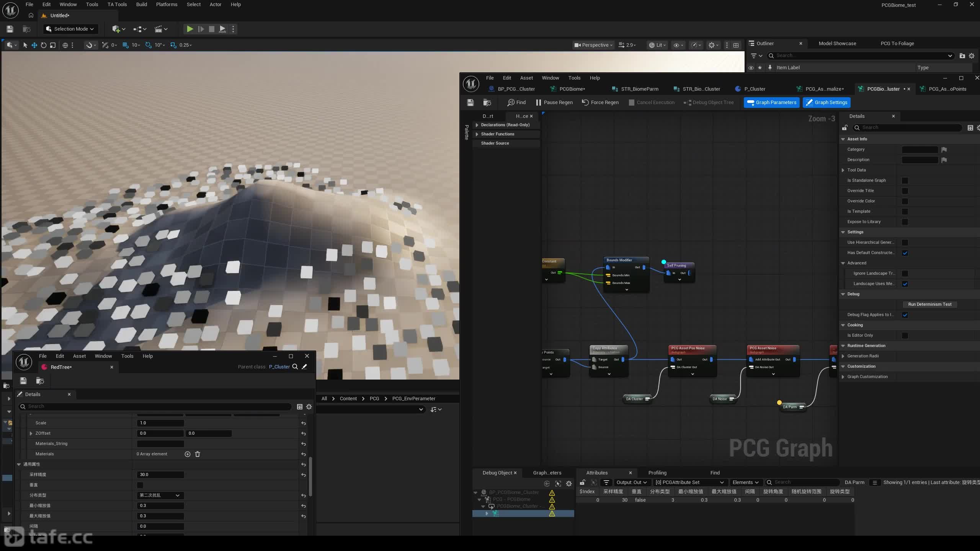Select the rotate gizmo tool

pos(44,45)
